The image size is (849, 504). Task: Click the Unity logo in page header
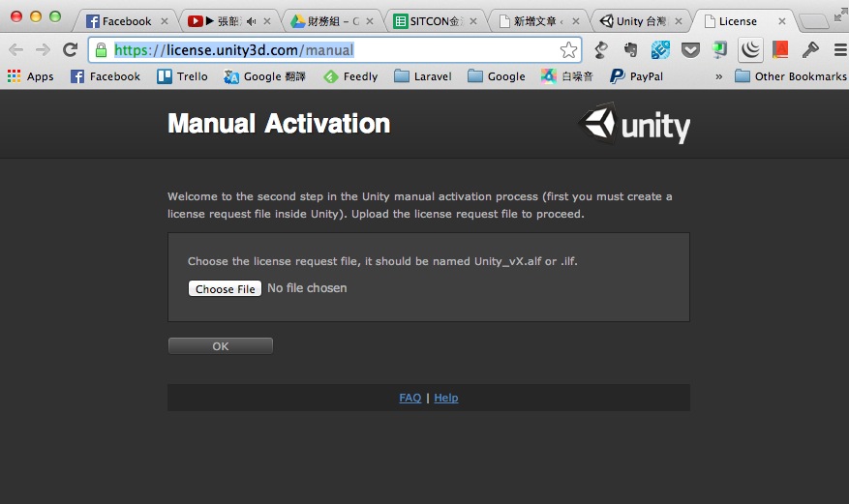(x=634, y=124)
